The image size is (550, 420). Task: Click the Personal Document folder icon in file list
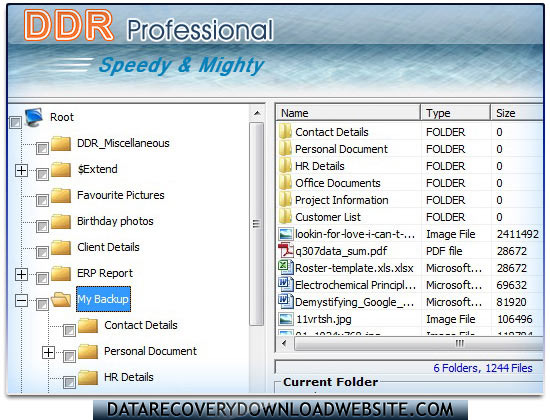[286, 149]
